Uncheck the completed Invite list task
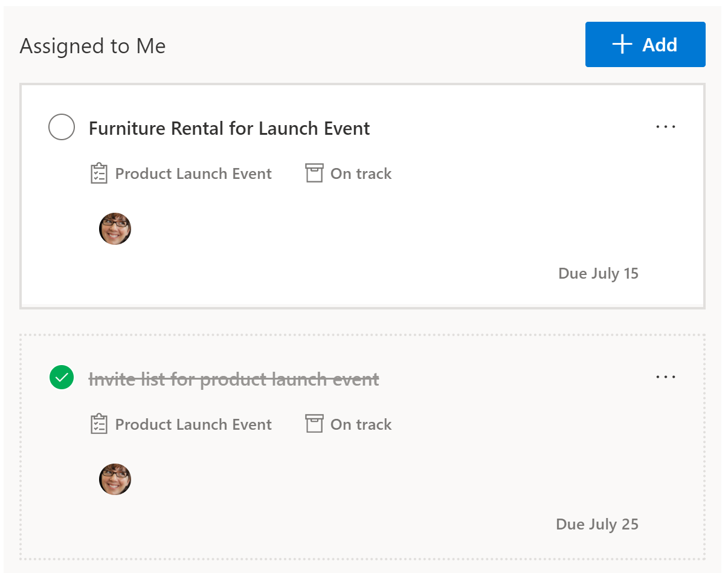 coord(62,378)
